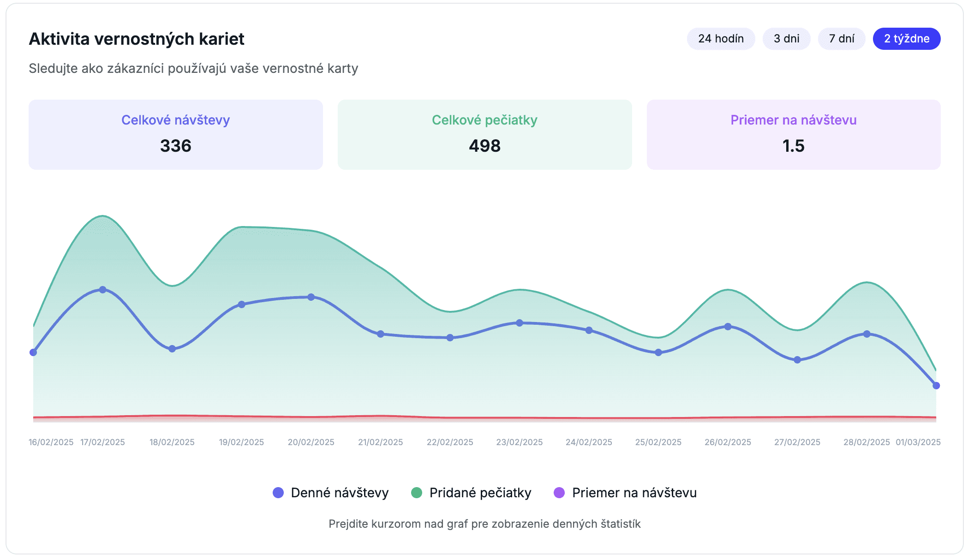
Task: Toggle Priemer na návštevu legend label
Action: click(x=634, y=493)
